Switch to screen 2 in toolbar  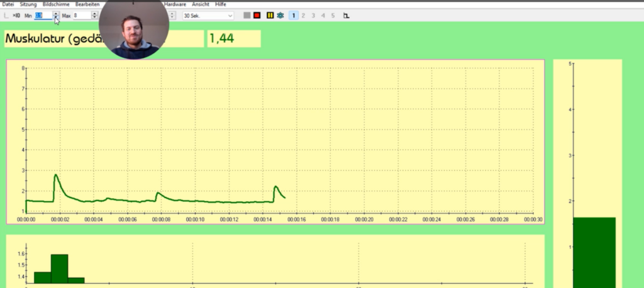click(303, 15)
